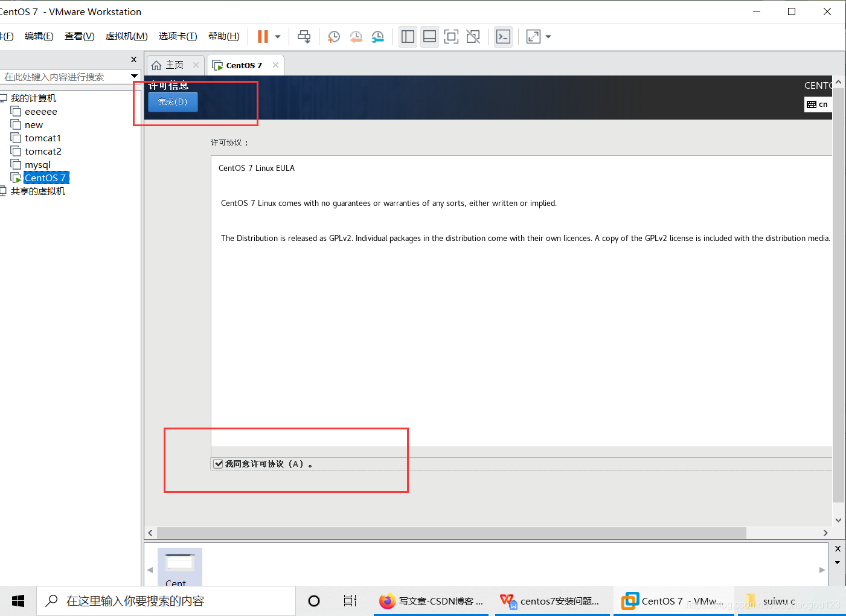Open the Windows Start menu

(18, 601)
